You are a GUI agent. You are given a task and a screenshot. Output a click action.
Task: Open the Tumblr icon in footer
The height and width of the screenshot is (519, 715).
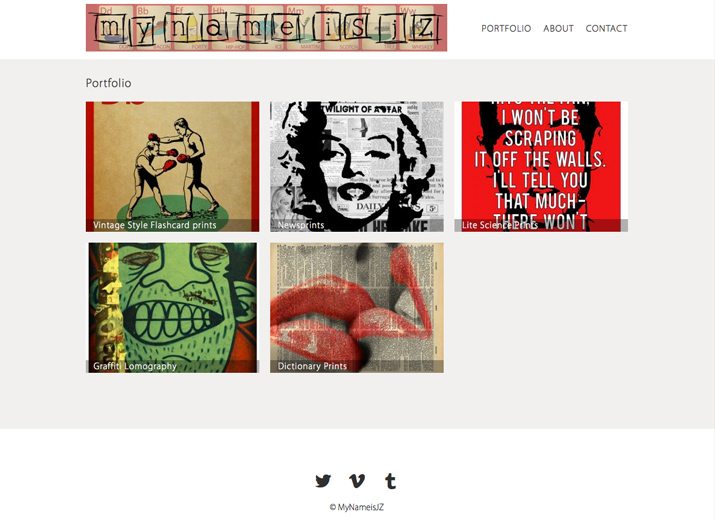click(390, 481)
